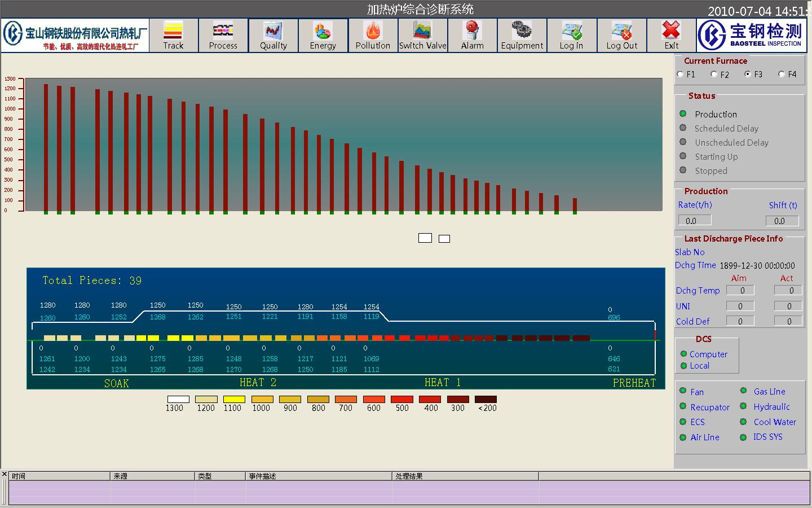Close the event log panel
The height and width of the screenshot is (508, 812).
5,474
